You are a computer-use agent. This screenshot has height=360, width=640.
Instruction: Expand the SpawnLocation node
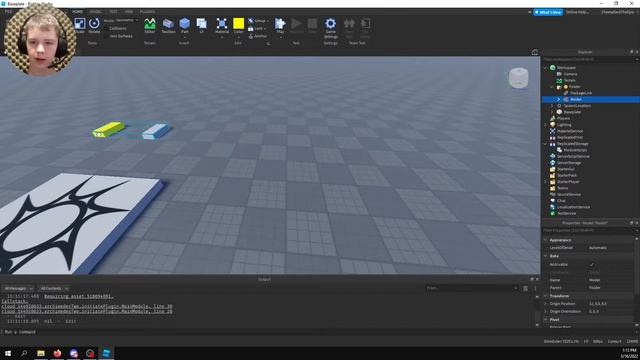pyautogui.click(x=552, y=106)
